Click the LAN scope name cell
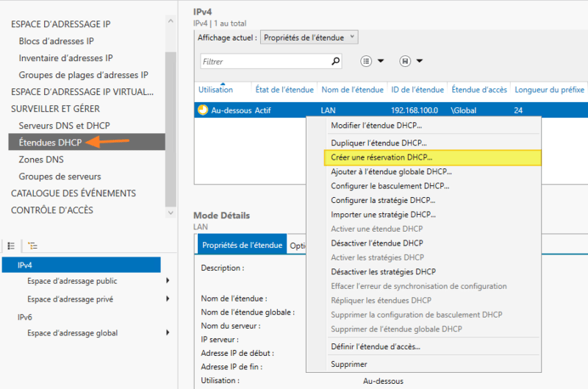This screenshot has height=389, width=588. [328, 110]
